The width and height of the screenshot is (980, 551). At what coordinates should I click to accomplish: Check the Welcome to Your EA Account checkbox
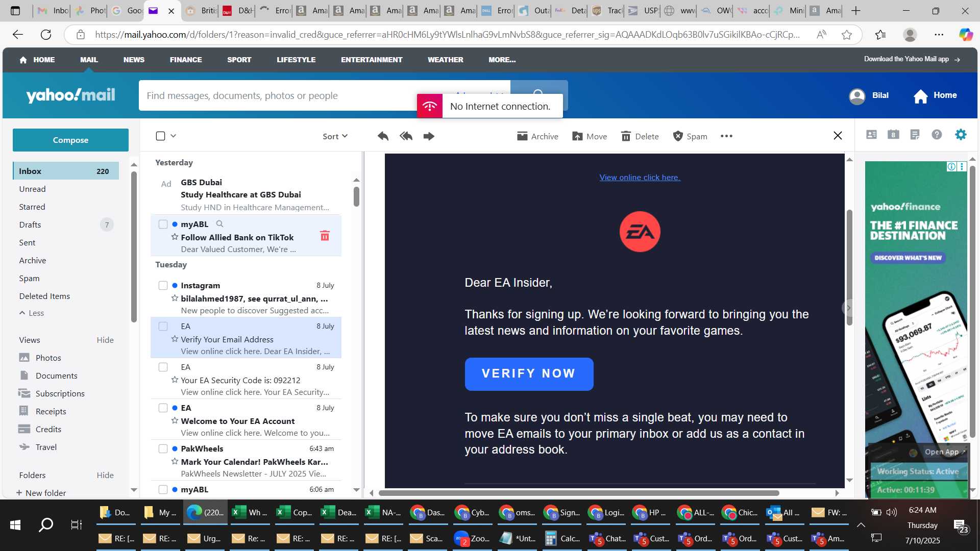pyautogui.click(x=163, y=408)
